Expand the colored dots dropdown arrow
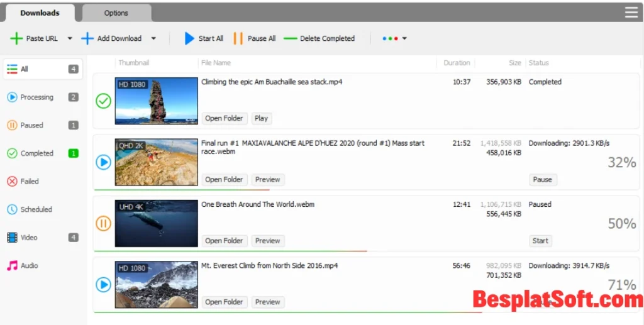This screenshot has height=325, width=644. click(404, 38)
